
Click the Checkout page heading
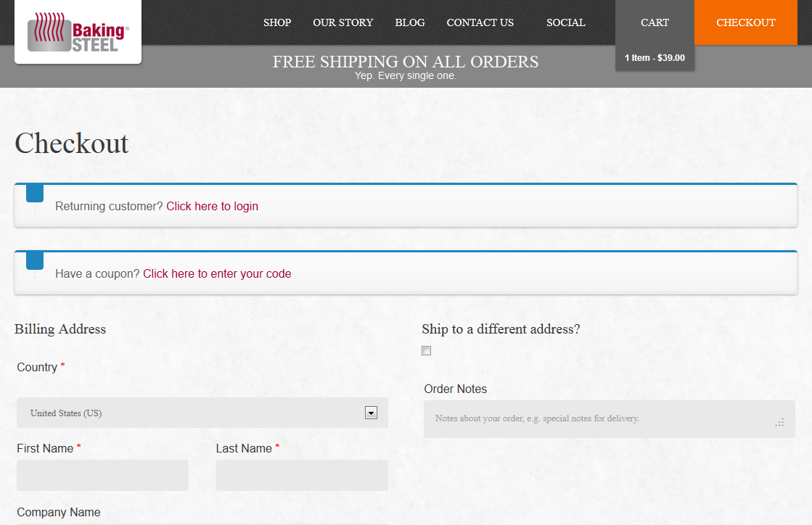click(72, 144)
